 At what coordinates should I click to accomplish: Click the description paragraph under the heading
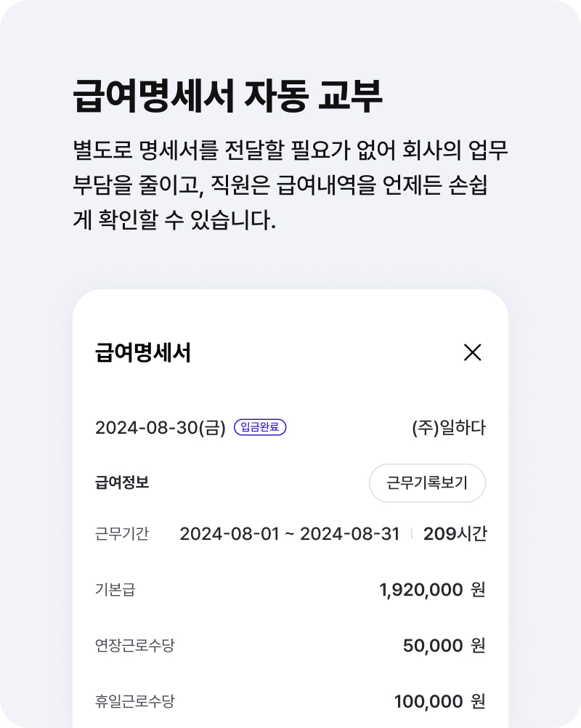tap(290, 185)
